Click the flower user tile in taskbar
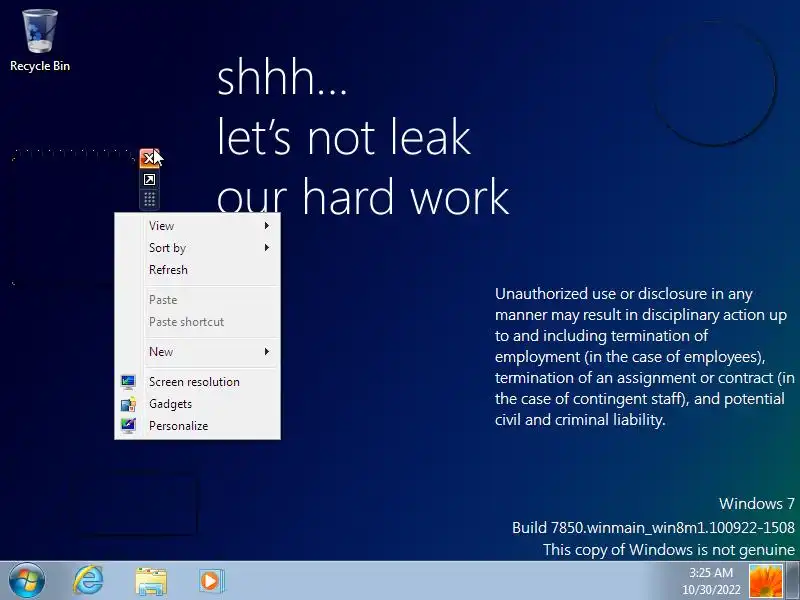Image resolution: width=800 pixels, height=600 pixels. click(765, 581)
